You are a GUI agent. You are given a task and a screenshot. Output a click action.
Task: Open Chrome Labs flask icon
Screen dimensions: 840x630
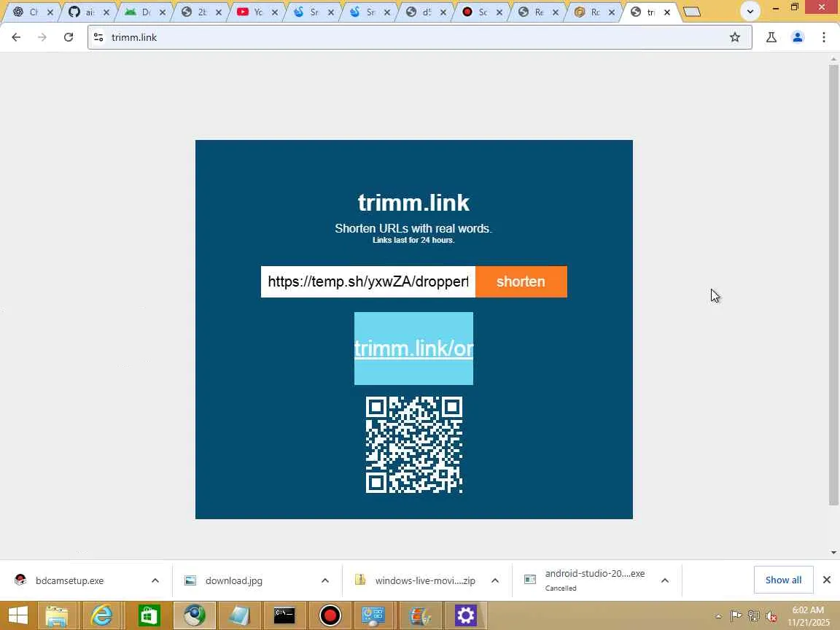pos(771,37)
